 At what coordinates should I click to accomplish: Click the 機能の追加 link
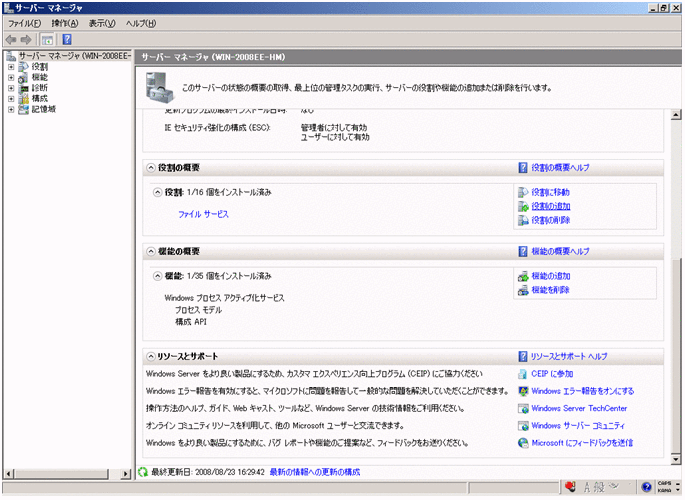pos(551,276)
